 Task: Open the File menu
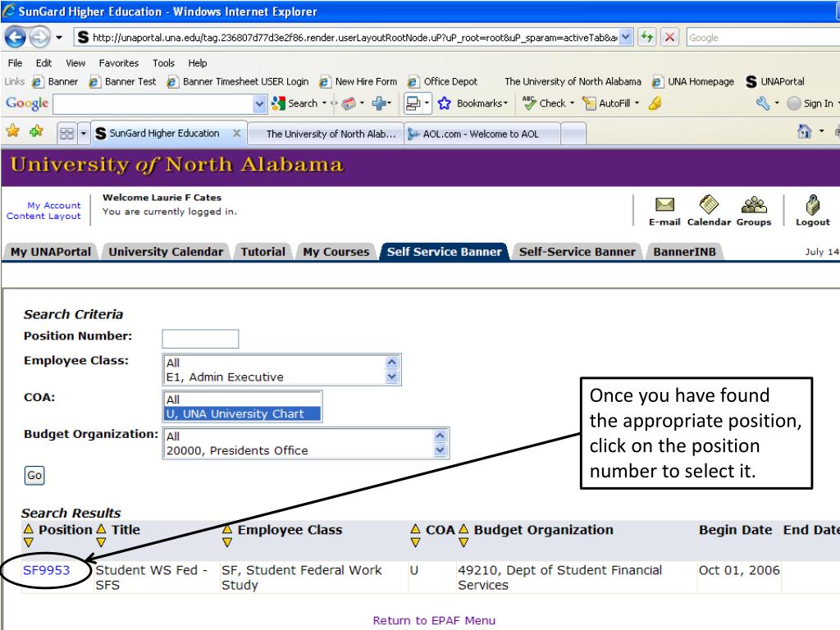pos(15,63)
